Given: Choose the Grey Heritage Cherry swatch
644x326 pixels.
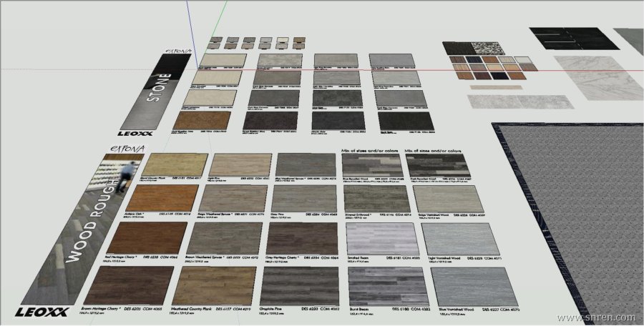Looking at the screenshot, I should click(302, 238).
